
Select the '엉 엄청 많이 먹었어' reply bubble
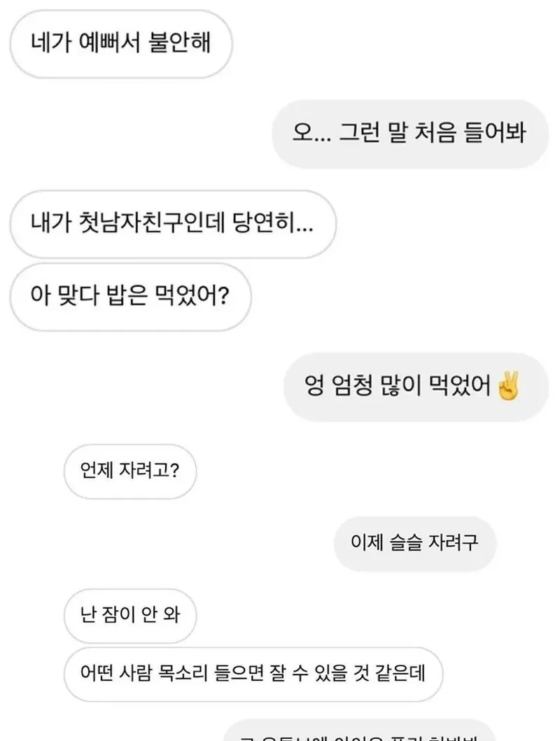pos(416,386)
